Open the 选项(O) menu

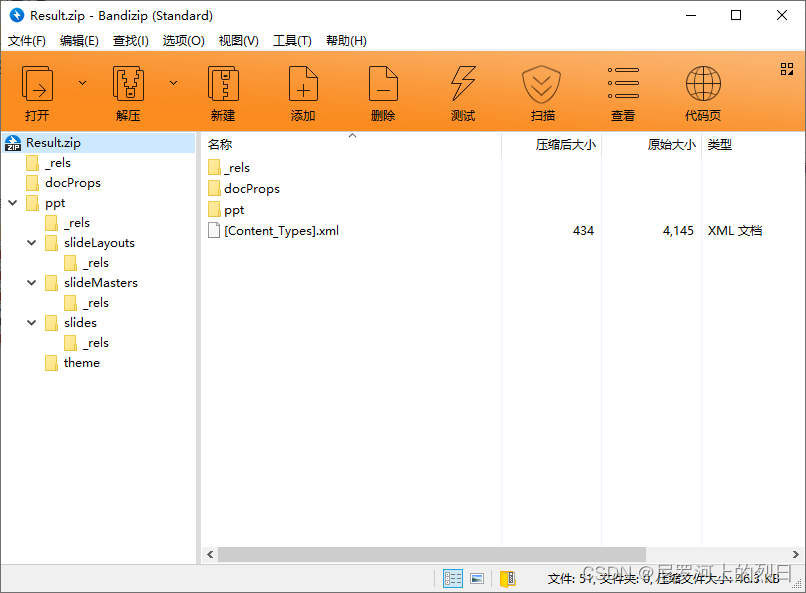(184, 41)
